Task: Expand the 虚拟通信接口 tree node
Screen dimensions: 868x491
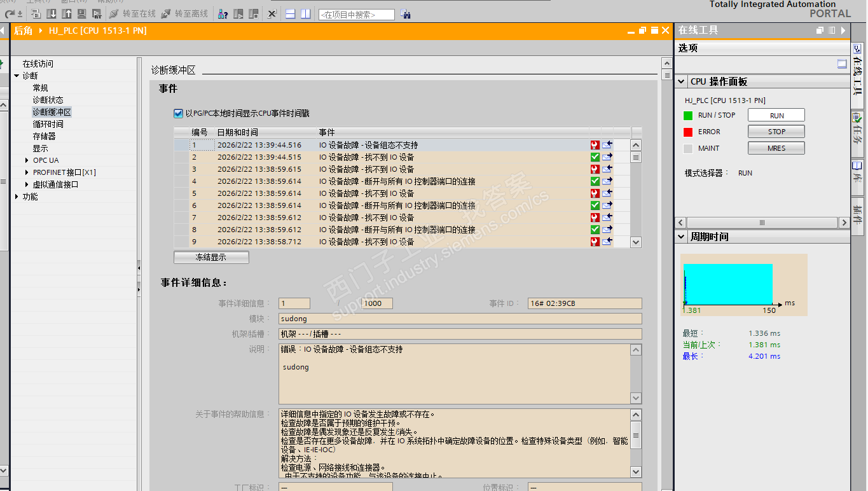Action: pyautogui.click(x=27, y=184)
